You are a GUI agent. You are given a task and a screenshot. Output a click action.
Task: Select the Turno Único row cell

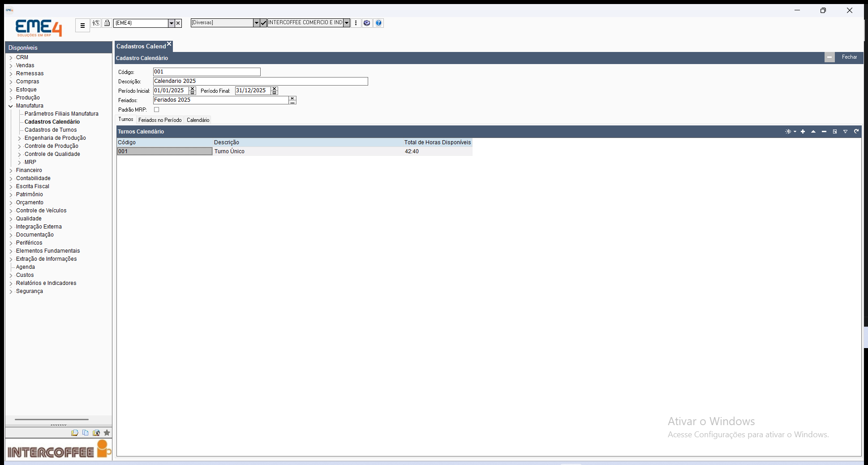(x=308, y=151)
